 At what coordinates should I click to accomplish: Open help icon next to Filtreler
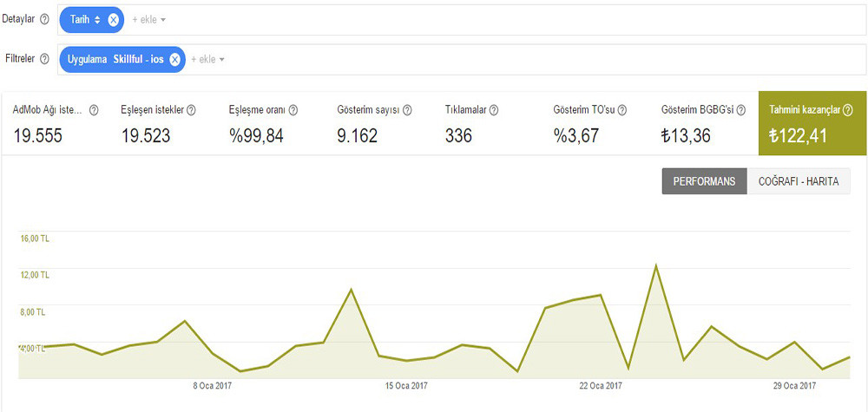pos(45,59)
